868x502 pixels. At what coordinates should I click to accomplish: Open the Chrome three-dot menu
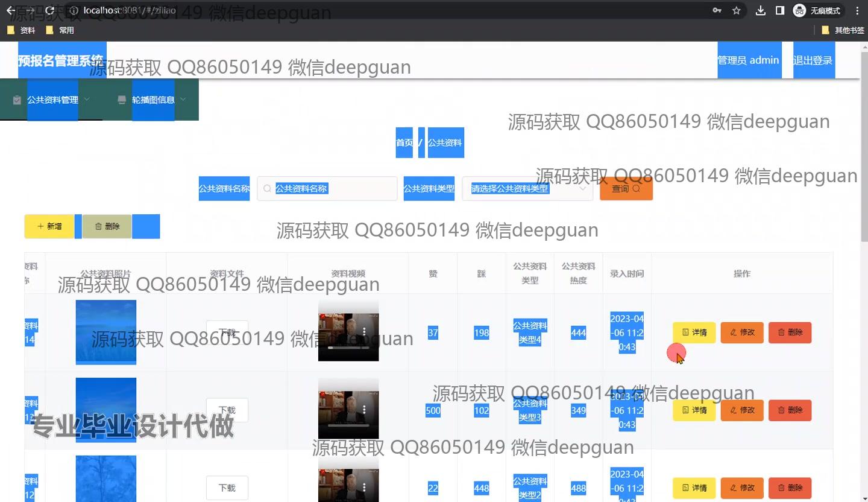857,10
